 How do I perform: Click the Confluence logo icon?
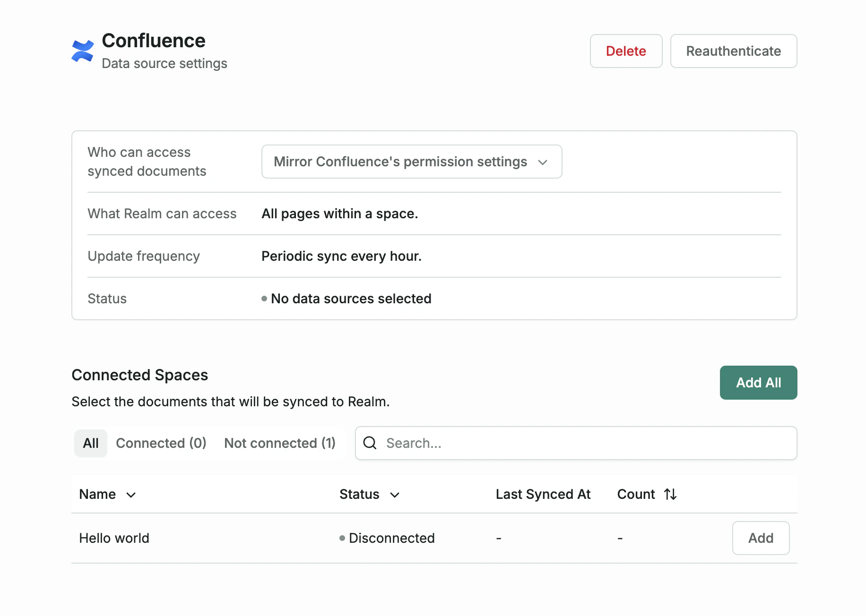83,51
